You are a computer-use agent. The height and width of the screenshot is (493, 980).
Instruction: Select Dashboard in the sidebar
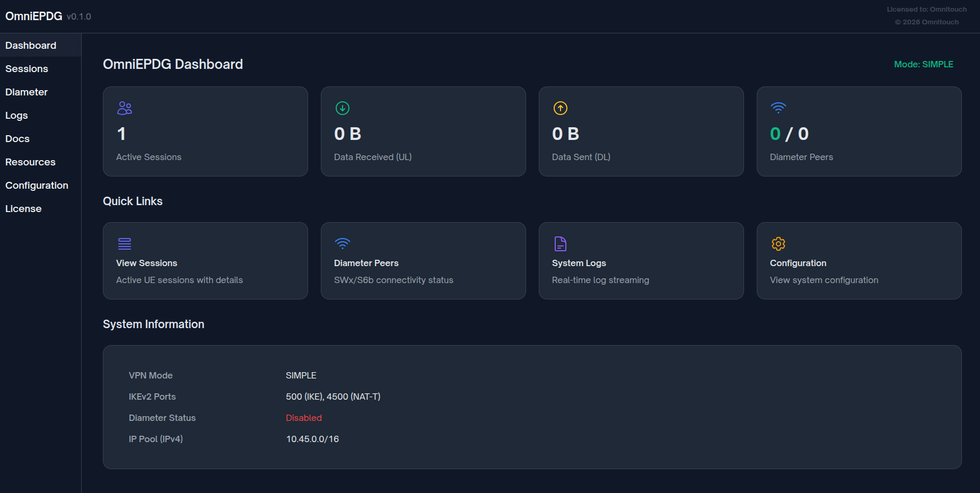pos(30,45)
